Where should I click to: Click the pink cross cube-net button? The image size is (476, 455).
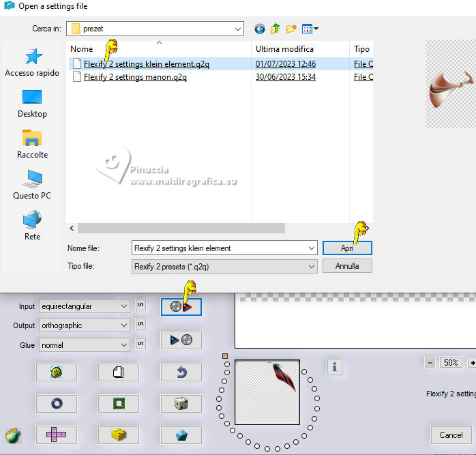click(57, 435)
